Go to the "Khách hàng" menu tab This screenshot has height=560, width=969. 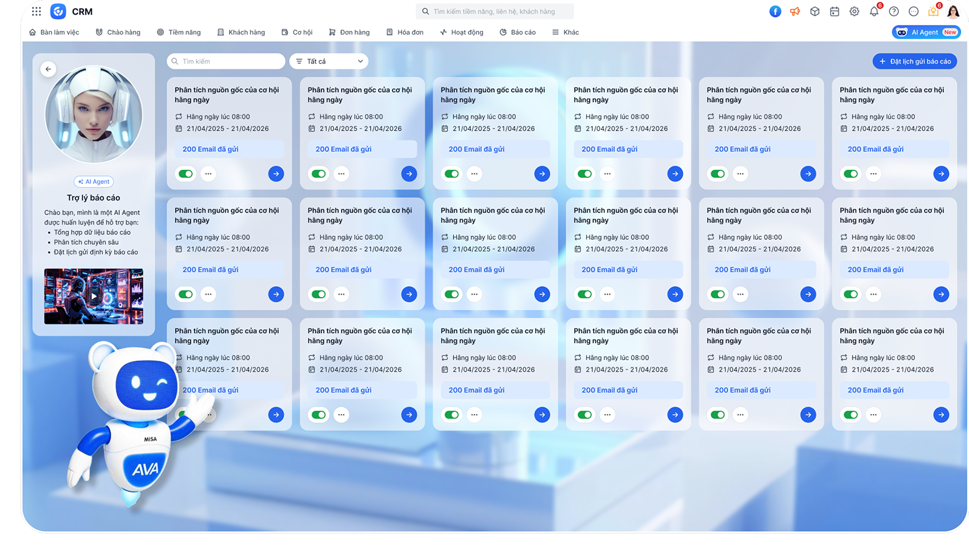[241, 32]
